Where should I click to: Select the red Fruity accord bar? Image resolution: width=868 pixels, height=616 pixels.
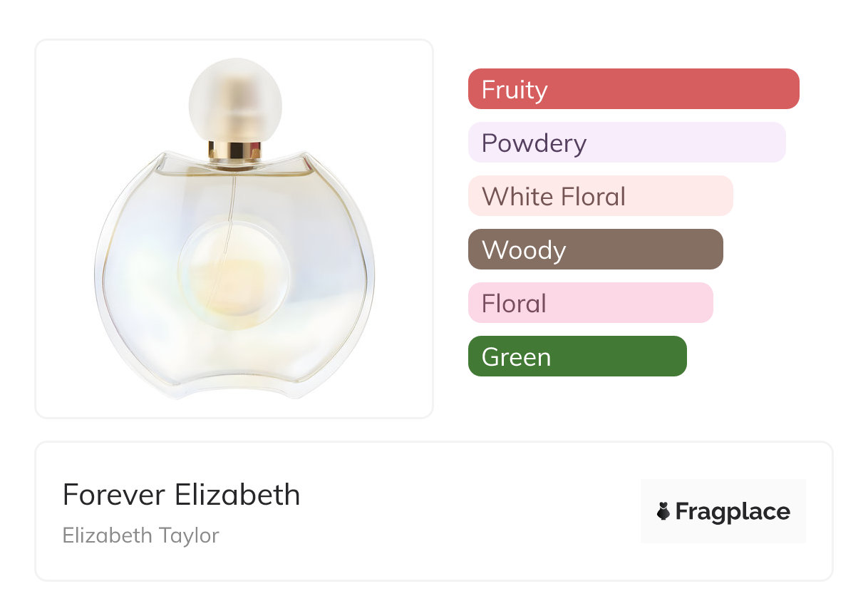[634, 89]
